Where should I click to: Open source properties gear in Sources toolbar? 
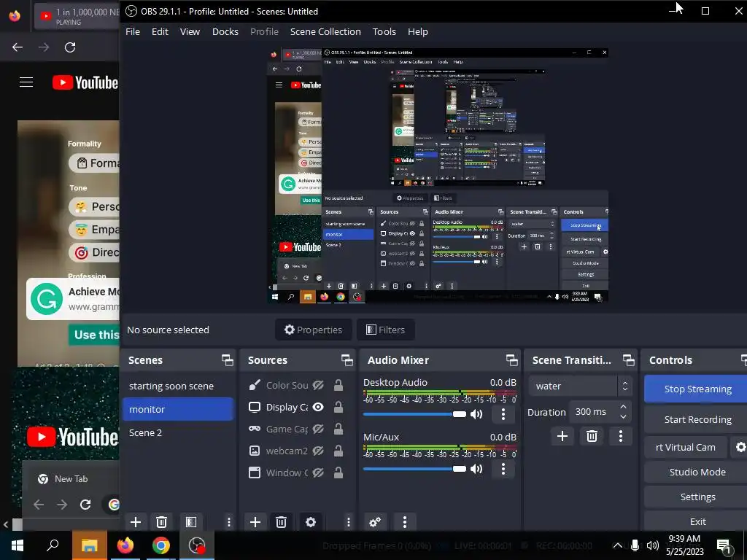tap(311, 522)
